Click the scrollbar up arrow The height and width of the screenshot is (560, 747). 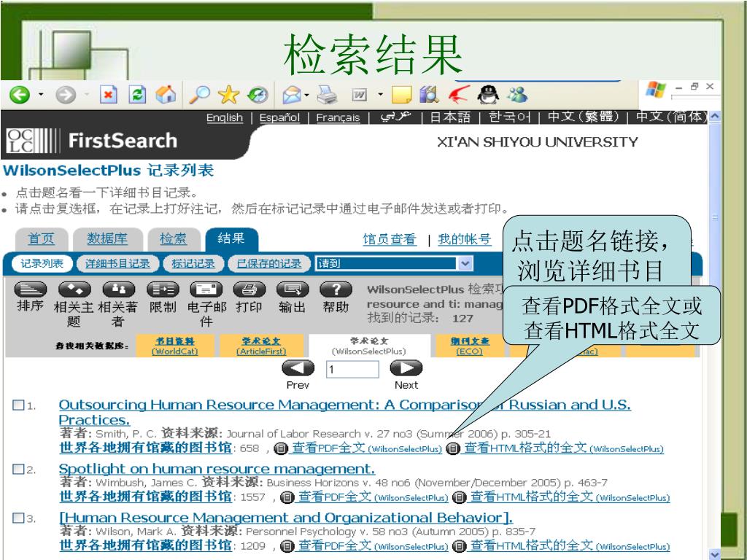point(715,116)
